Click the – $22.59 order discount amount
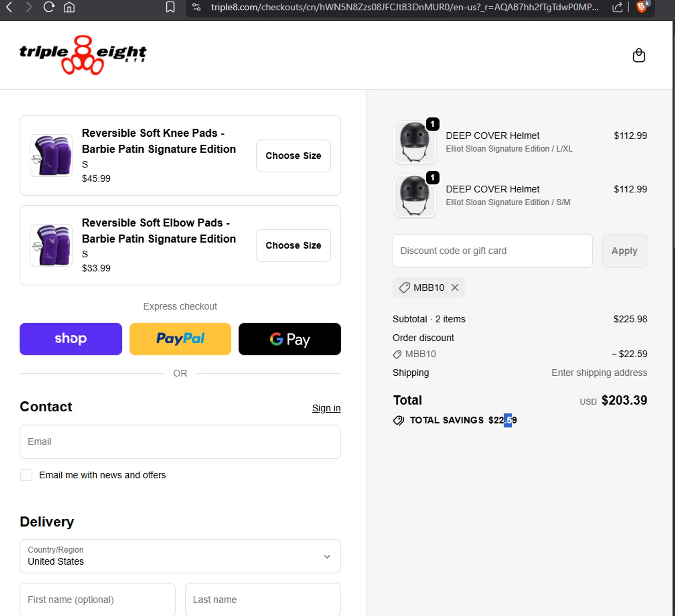The image size is (675, 616). click(629, 354)
